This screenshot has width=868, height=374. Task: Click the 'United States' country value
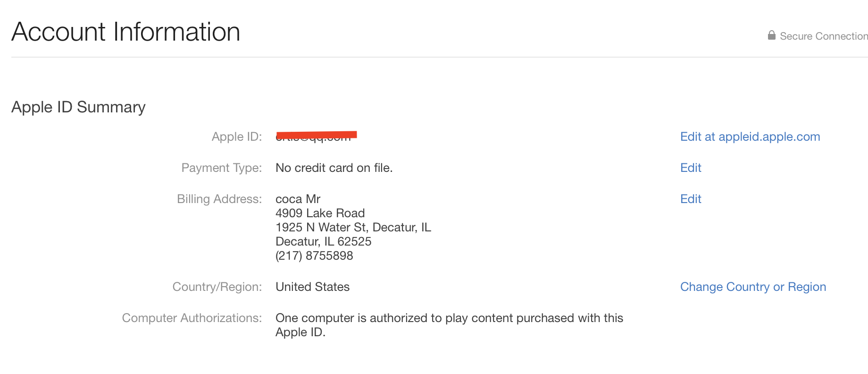click(312, 287)
